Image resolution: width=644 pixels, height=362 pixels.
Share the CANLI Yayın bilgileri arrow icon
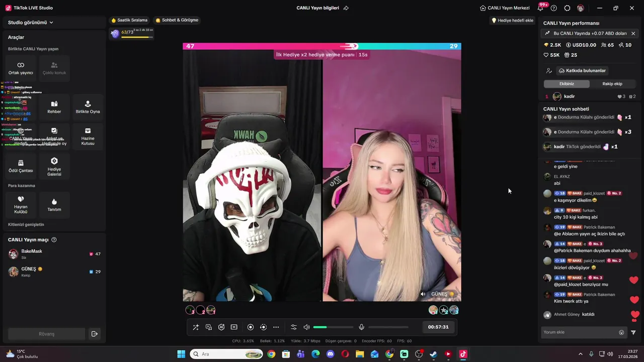[x=346, y=8]
